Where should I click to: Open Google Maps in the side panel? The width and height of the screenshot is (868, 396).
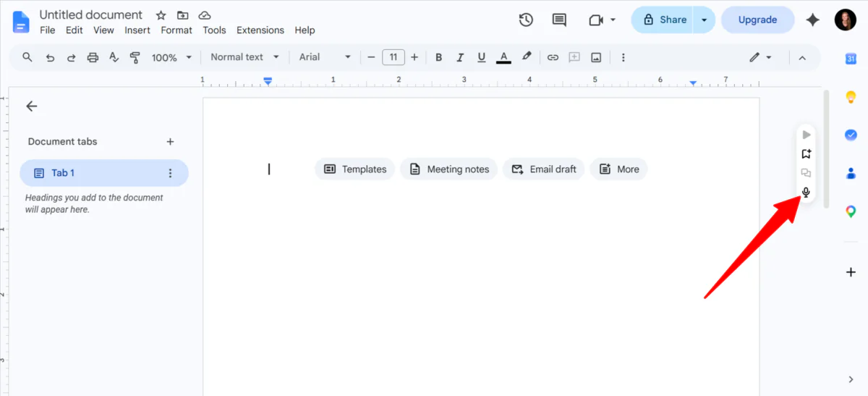851,211
